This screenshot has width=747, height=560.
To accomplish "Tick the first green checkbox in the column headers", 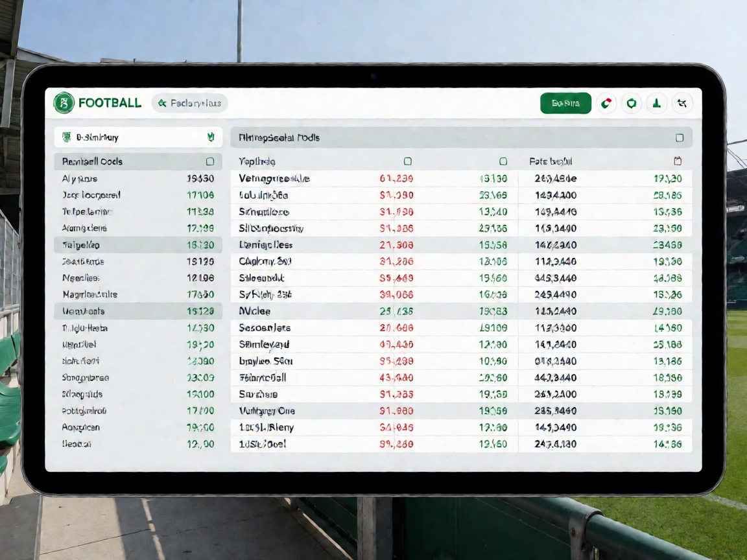I will coord(407,161).
